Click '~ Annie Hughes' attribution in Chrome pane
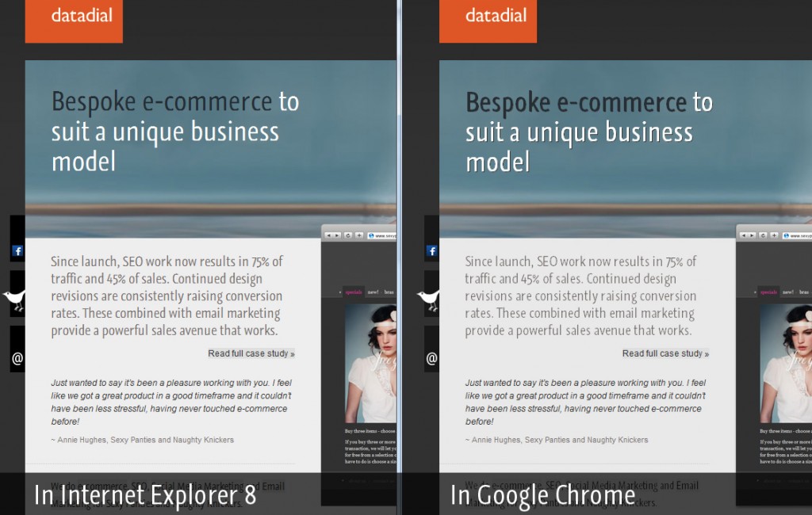The height and width of the screenshot is (515, 812). (557, 440)
